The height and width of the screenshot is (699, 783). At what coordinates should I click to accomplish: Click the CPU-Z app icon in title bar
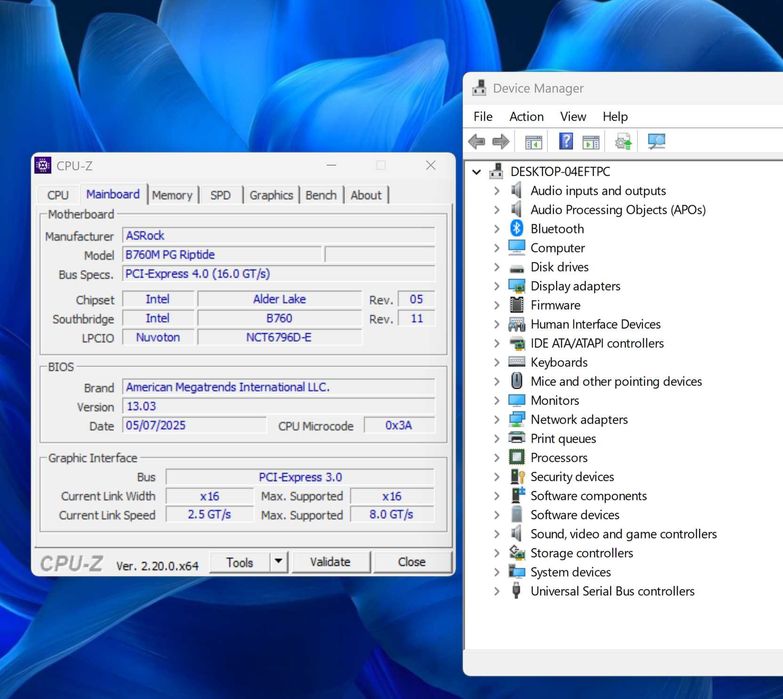pos(43,165)
